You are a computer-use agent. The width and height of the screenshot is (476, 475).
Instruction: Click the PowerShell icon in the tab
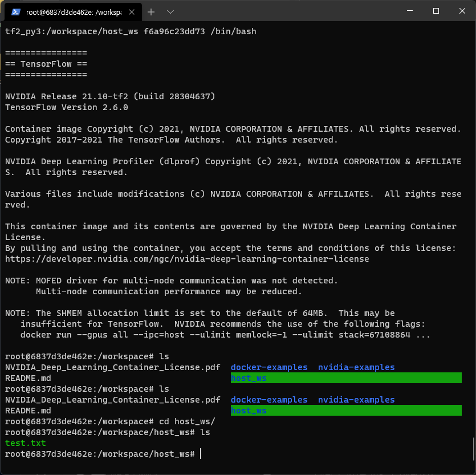coord(15,12)
